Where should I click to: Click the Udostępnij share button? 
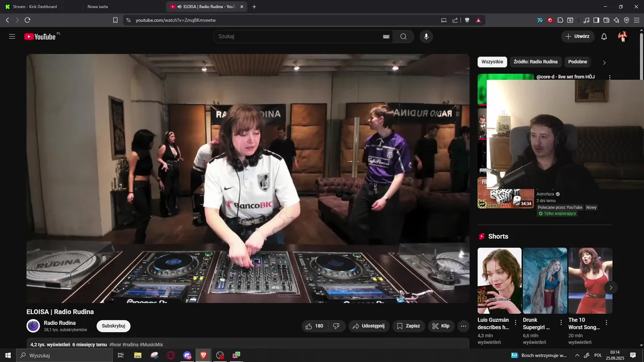click(x=369, y=326)
